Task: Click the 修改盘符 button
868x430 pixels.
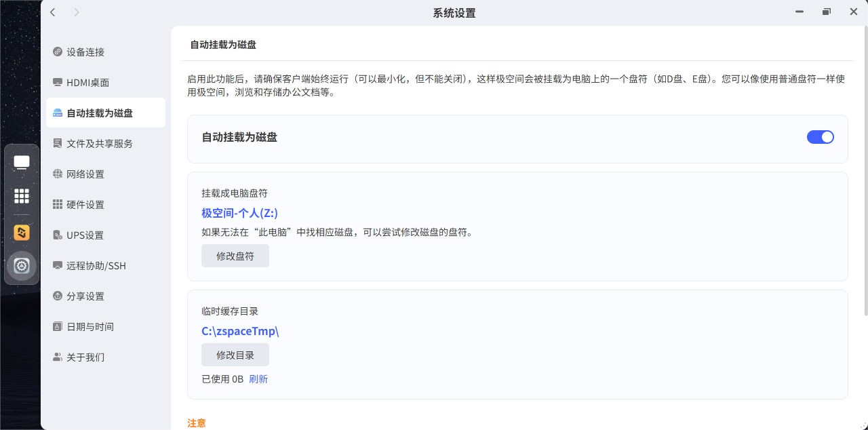Action: point(235,256)
